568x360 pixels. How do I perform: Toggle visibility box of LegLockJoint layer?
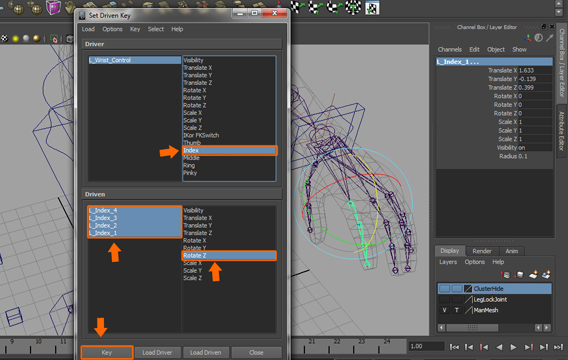click(x=444, y=300)
